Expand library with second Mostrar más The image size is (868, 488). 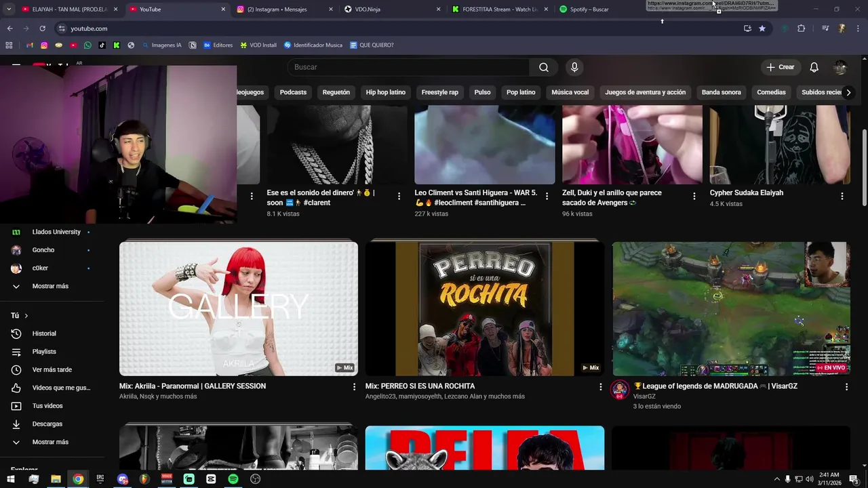(x=50, y=442)
